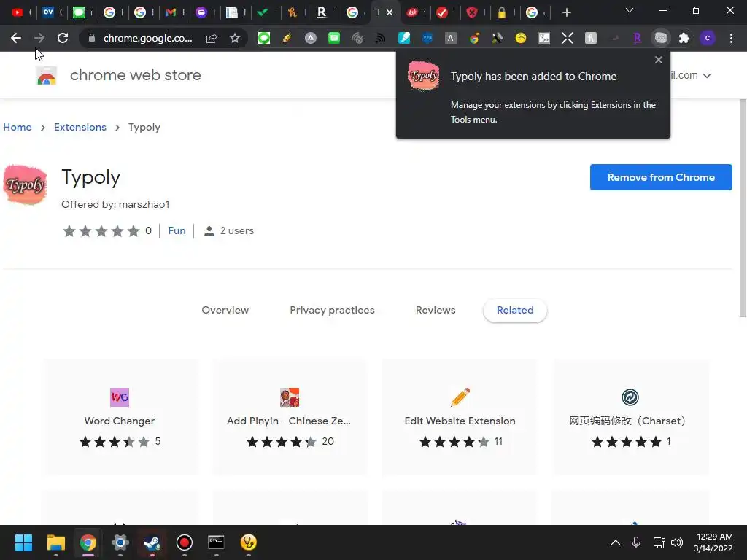
Task: Open the volume control in system tray
Action: click(x=677, y=542)
